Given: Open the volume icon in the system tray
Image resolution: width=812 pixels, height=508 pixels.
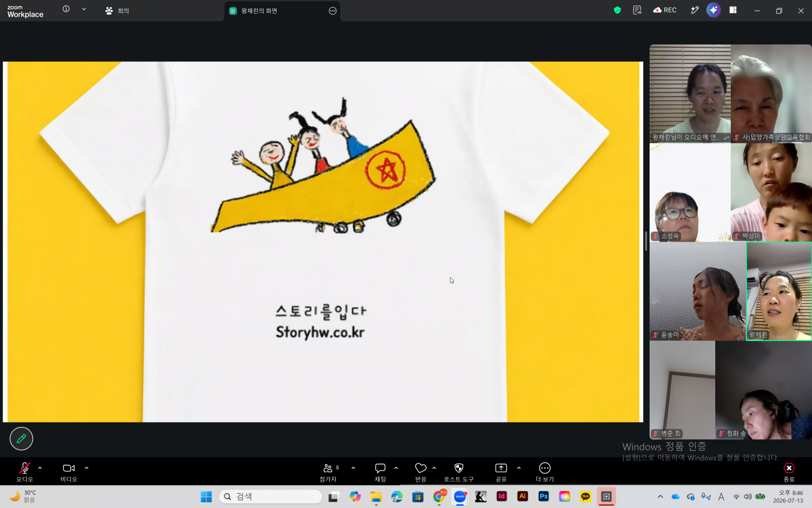Looking at the screenshot, I should (x=748, y=497).
